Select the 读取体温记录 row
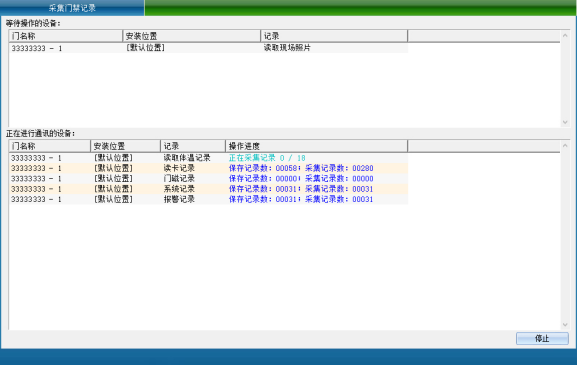Screen dimensions: 578x365 pyautogui.click(x=208, y=158)
